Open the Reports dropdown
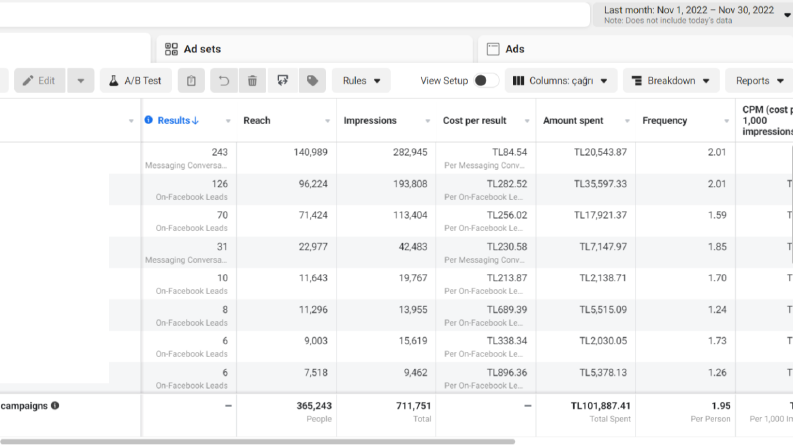Viewport: 793px width, 446px height. click(x=760, y=80)
